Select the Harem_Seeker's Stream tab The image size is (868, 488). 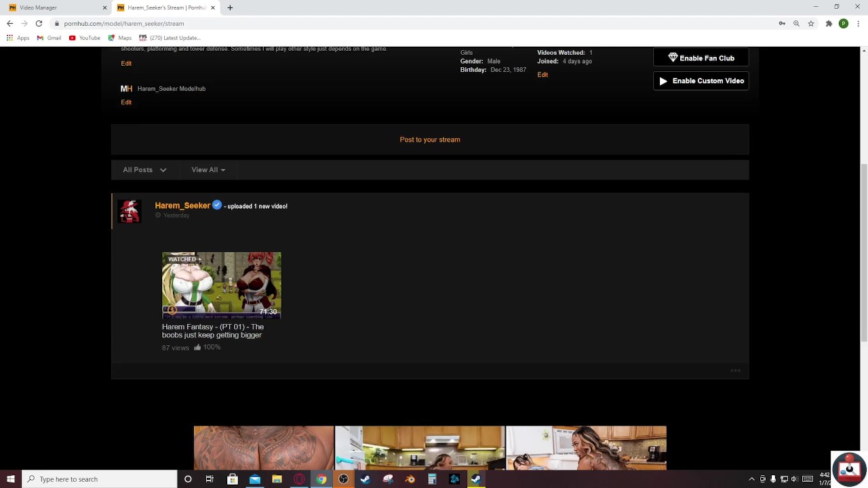[x=167, y=7]
